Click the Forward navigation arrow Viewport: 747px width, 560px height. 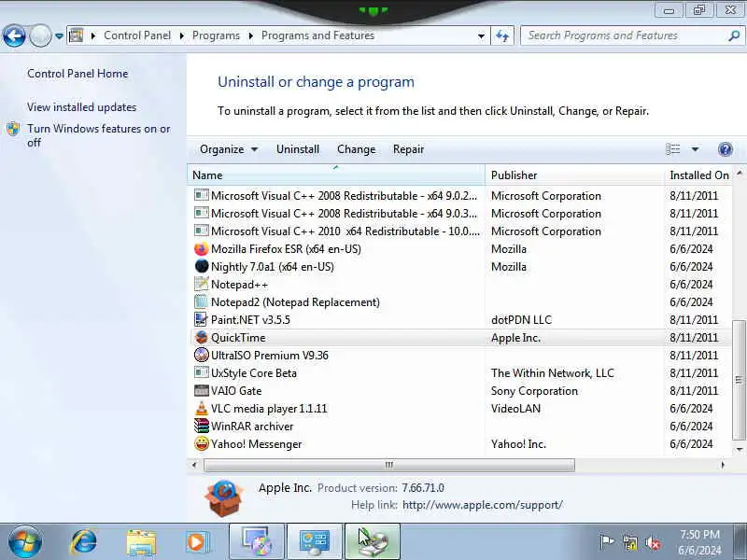point(40,35)
